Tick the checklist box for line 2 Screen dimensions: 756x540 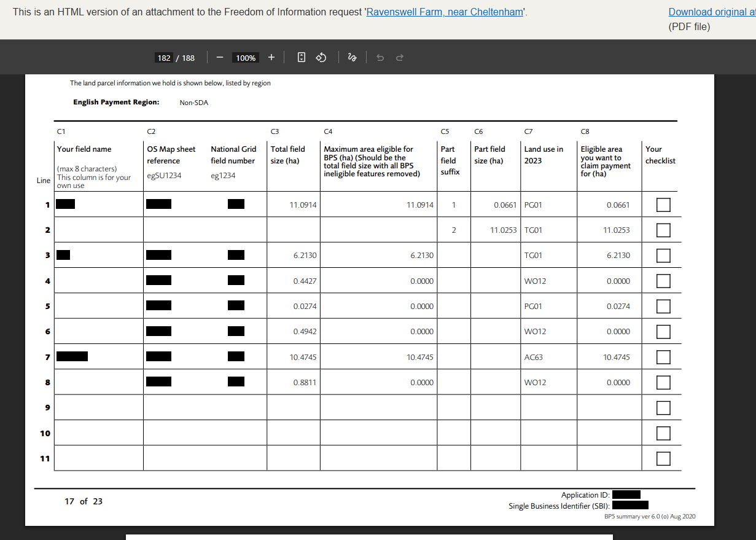[x=663, y=230]
